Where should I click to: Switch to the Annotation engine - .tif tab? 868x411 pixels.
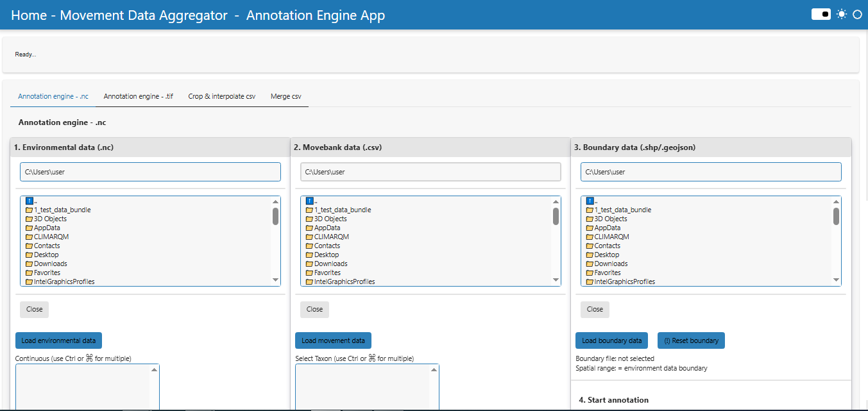(139, 96)
